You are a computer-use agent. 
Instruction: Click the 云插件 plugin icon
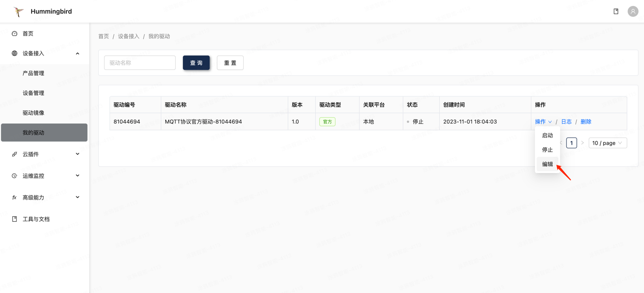(14, 154)
